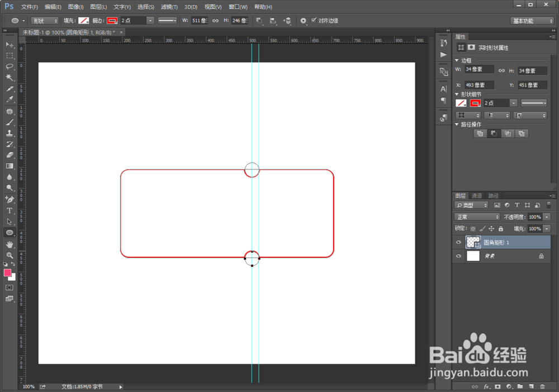Link width and height in options bar

click(x=215, y=21)
